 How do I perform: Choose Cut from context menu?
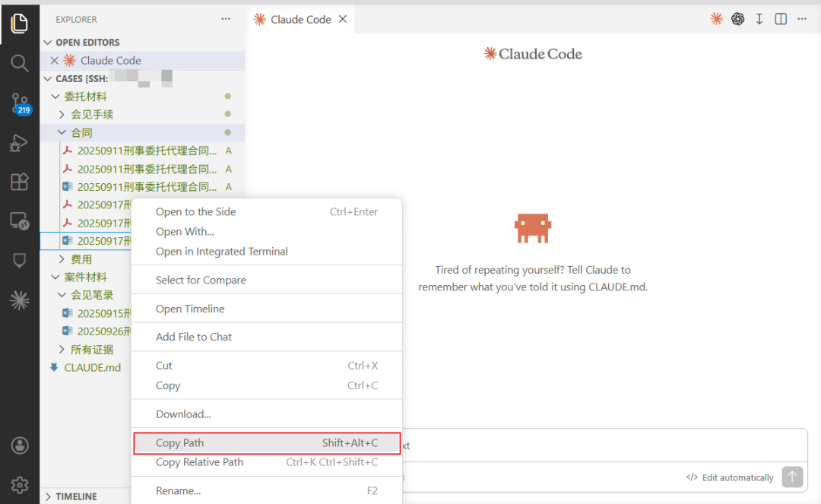[x=267, y=366]
